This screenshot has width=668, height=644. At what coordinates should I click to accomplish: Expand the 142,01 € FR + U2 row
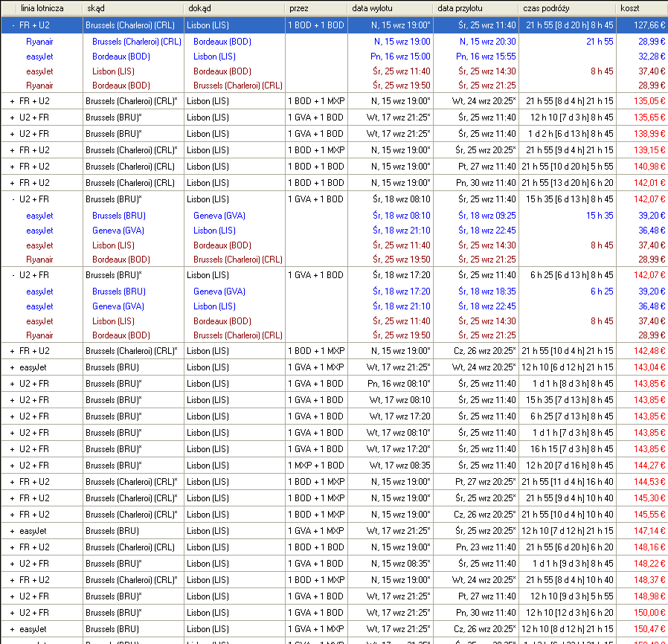tap(13, 183)
